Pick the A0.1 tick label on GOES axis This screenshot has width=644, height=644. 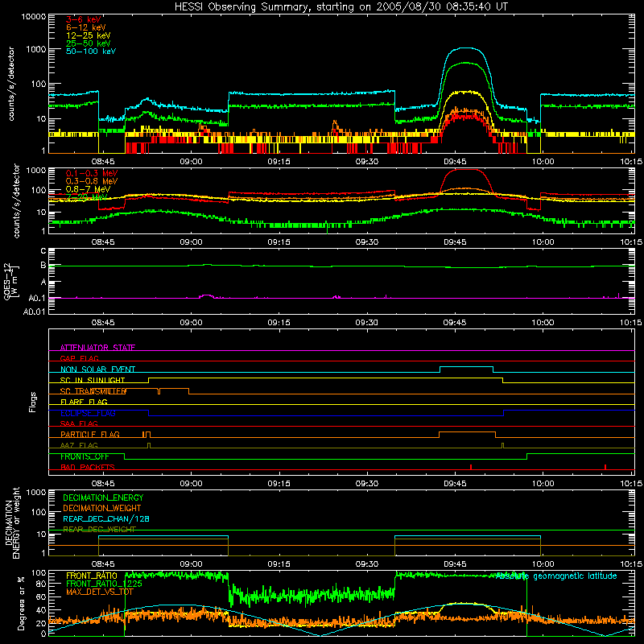pyautogui.click(x=37, y=299)
